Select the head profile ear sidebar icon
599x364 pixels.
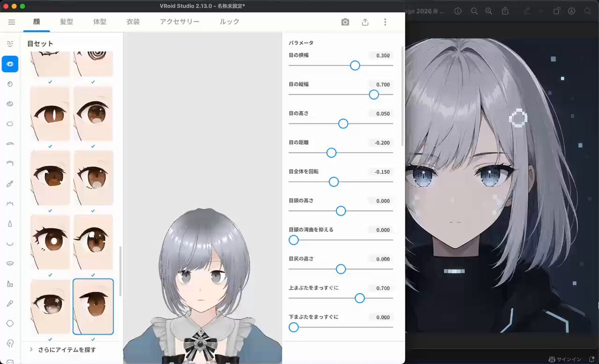tap(10, 343)
